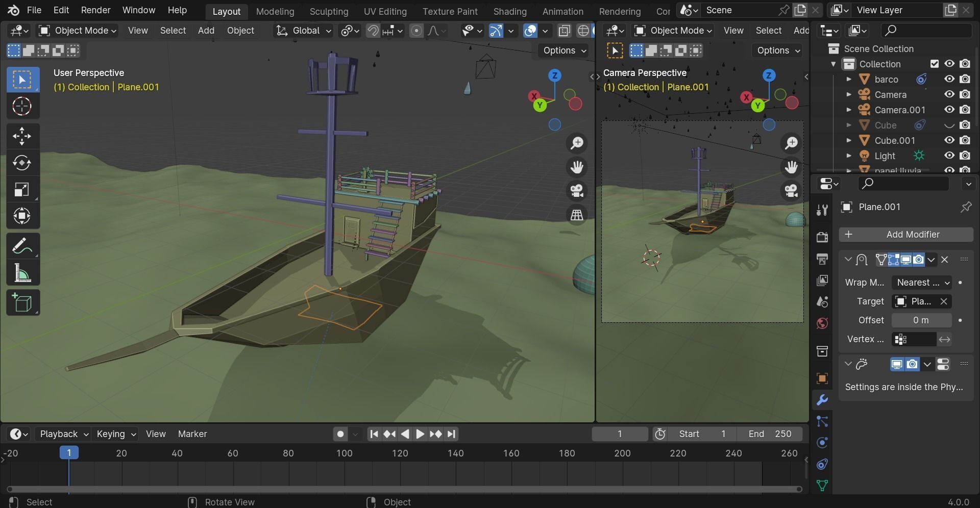Open the Object Data properties tab
This screenshot has width=980, height=508.
pos(822,486)
